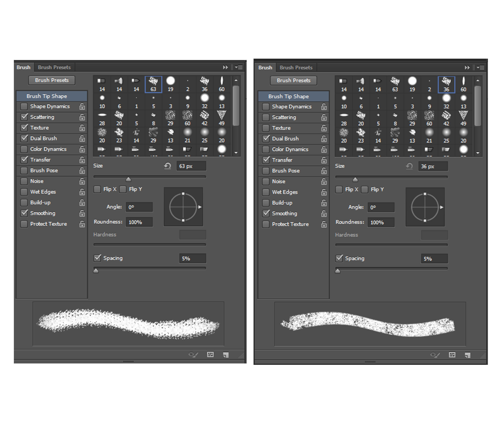Switch to Brush Presets tab in right panel
The image size is (504, 424).
[296, 68]
